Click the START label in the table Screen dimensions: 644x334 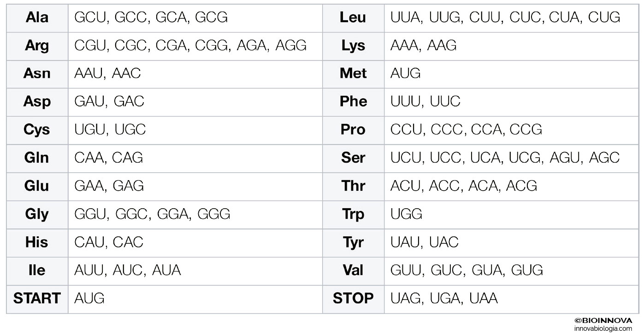point(37,298)
